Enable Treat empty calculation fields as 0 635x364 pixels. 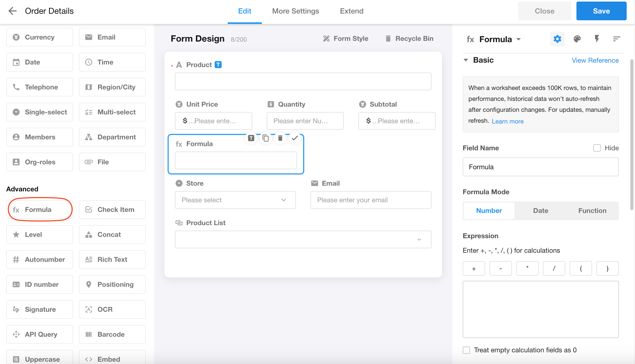coord(466,350)
